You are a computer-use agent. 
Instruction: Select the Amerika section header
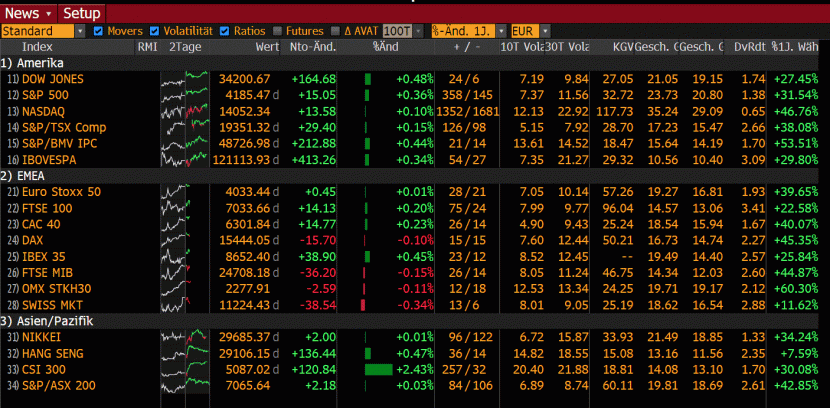(x=32, y=64)
